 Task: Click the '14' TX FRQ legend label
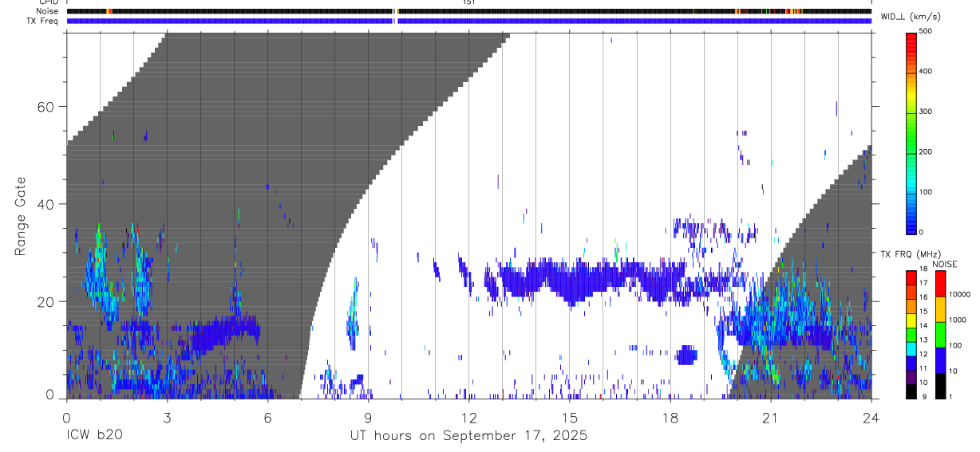pyautogui.click(x=923, y=325)
